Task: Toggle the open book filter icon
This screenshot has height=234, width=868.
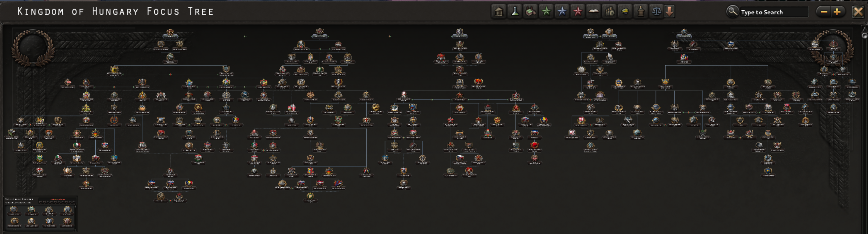Action: 593,12
